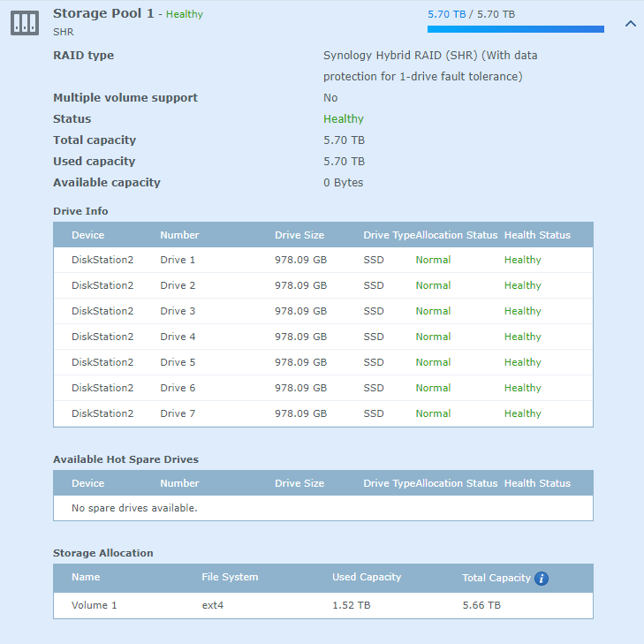
Task: Click File System column header
Action: tap(230, 577)
